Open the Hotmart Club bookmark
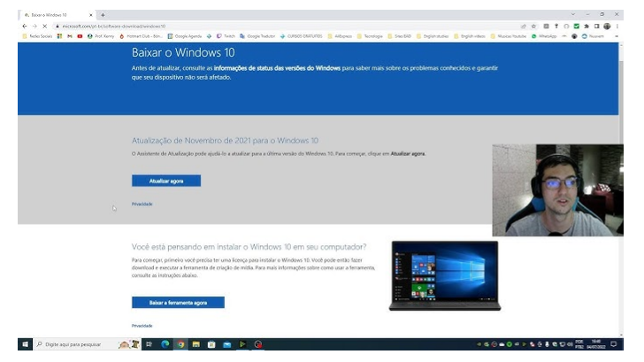Screen dimensions: 644x362 point(141,36)
